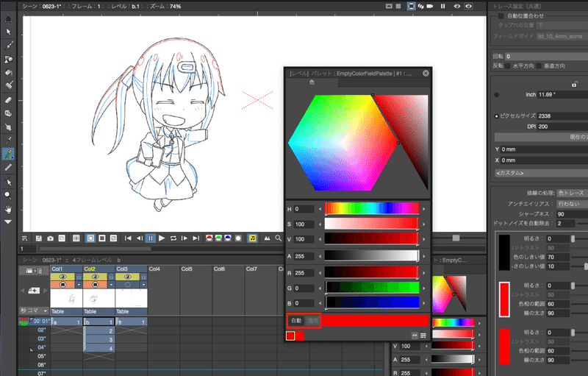
Task: Click the 適用 apply button
Action: (312, 321)
